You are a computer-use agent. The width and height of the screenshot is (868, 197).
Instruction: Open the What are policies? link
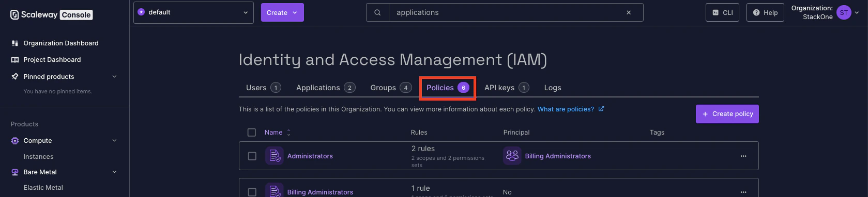[x=571, y=109]
